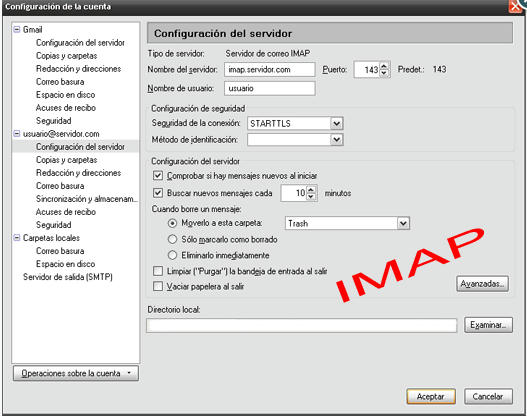Select Moverlo a esta carpeta option

[172, 223]
